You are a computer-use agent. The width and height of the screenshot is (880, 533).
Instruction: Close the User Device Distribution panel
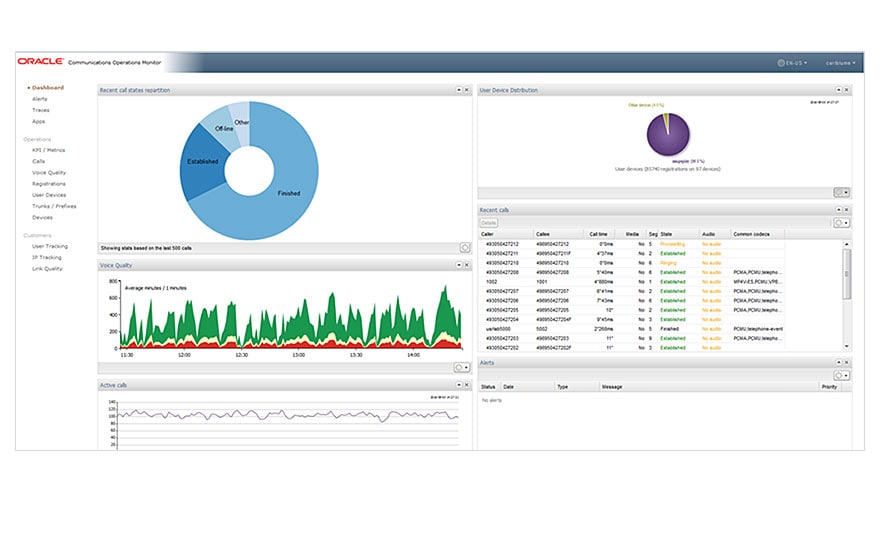846,90
